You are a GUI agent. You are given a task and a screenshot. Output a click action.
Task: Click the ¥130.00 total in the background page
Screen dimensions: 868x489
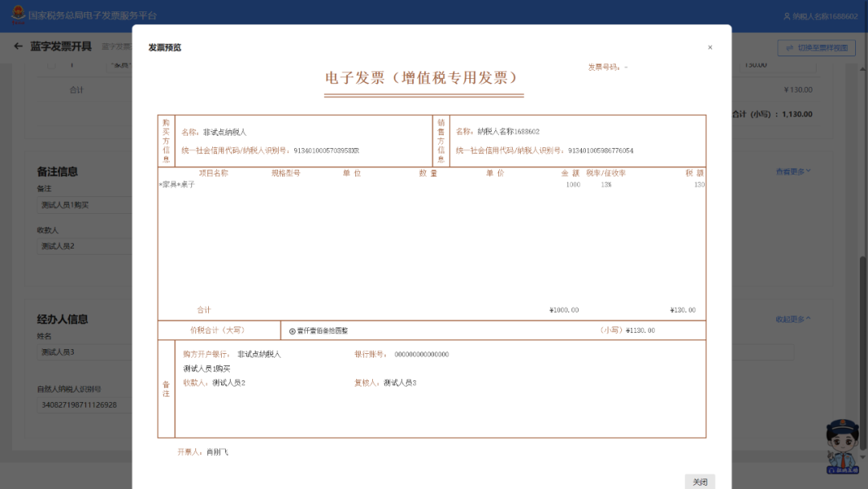(798, 90)
